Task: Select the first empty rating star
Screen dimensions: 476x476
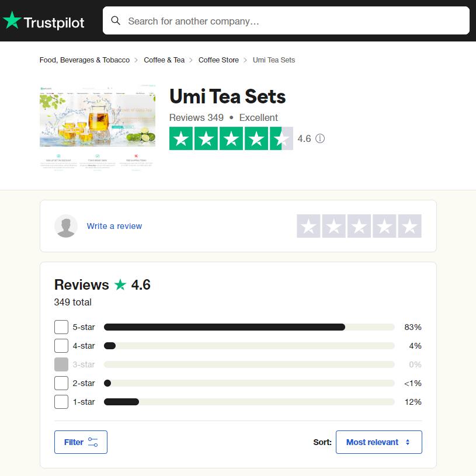Action: coord(308,226)
